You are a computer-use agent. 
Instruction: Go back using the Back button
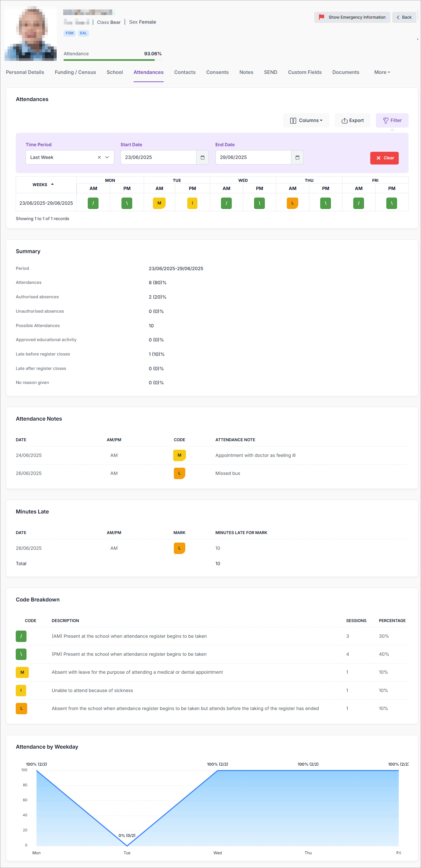click(404, 17)
